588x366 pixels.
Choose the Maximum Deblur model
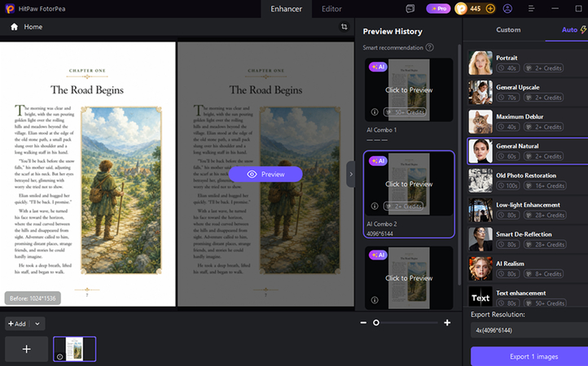click(528, 122)
